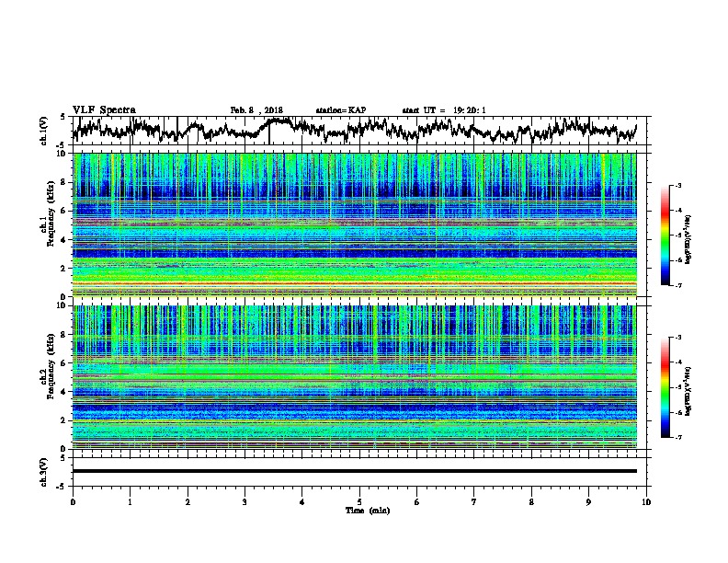The image size is (728, 563).
Task: Click the "-3" label on ch.1 color bar
Action: [677, 185]
